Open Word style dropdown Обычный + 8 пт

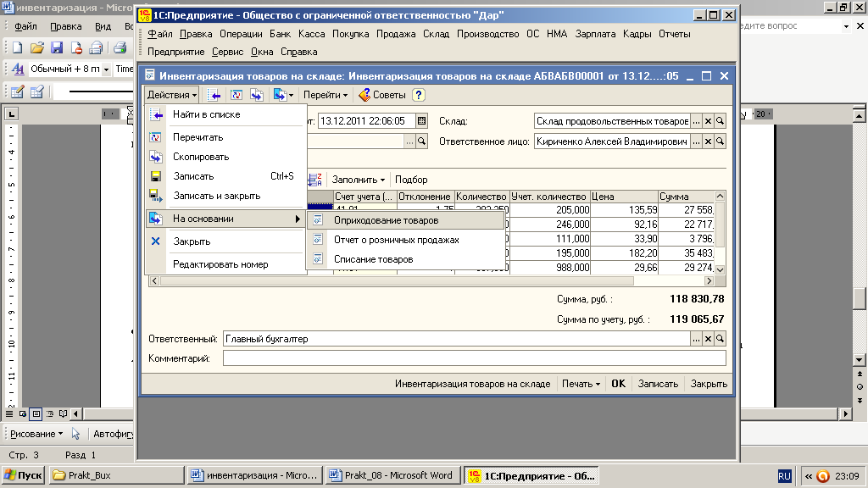click(x=106, y=69)
